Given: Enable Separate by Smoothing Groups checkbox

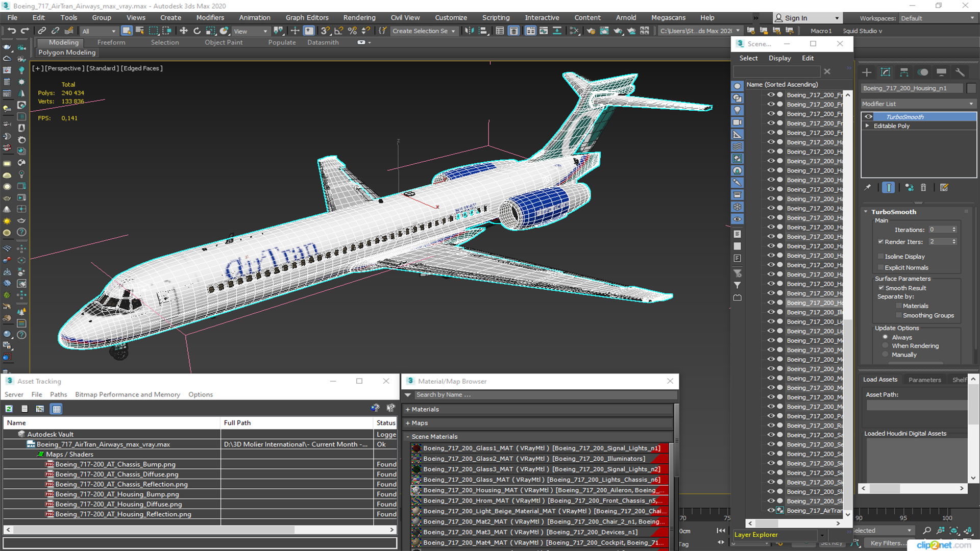Looking at the screenshot, I should tap(899, 316).
